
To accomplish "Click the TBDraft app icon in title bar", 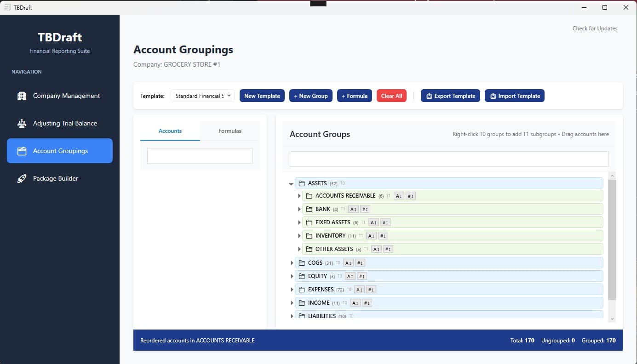I will point(7,7).
